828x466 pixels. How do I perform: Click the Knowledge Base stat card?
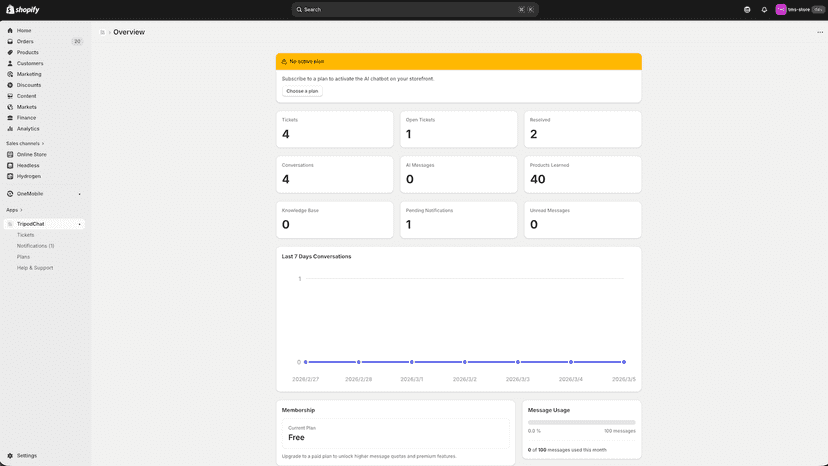coord(335,220)
